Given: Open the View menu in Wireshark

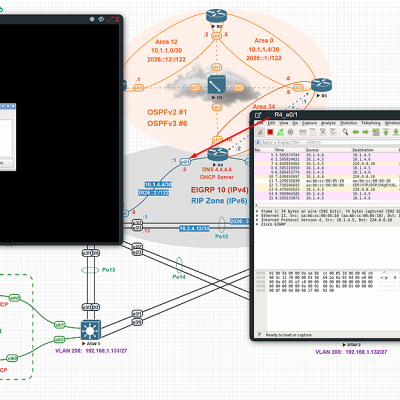Looking at the screenshot, I should click(x=284, y=123).
